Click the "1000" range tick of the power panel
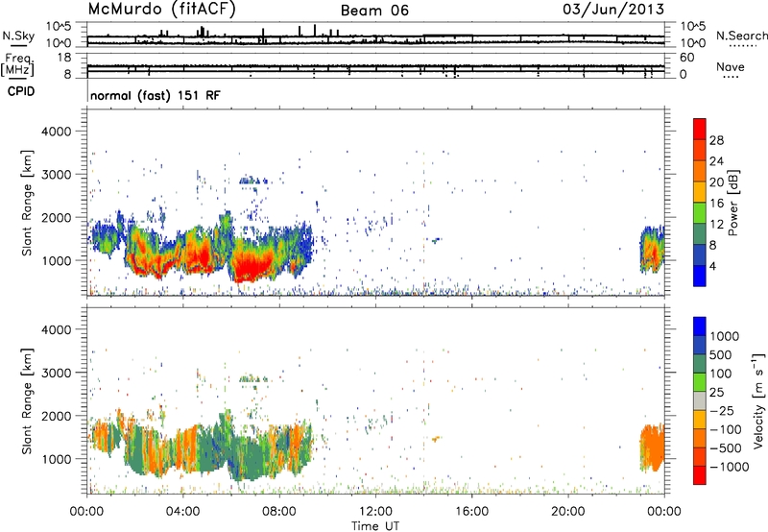Viewport: 768px width, 532px height. click(57, 260)
